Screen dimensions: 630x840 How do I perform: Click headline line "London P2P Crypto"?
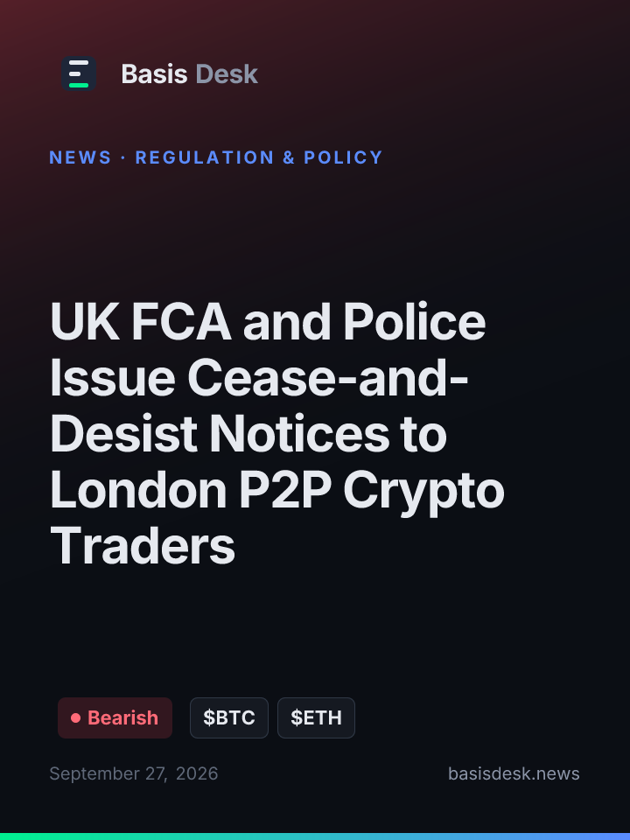click(277, 491)
